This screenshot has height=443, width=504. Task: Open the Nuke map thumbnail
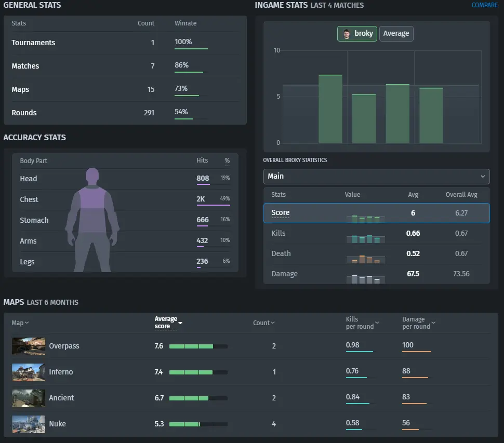click(x=29, y=424)
